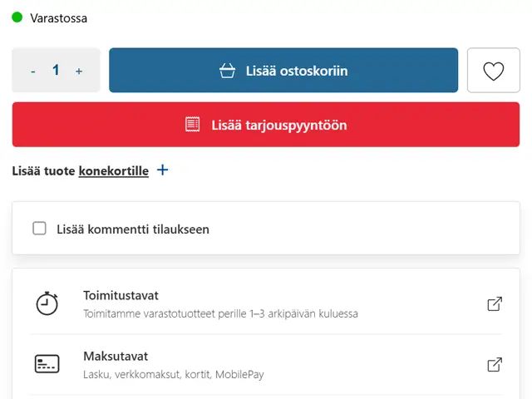Click the shopping basket icon
Viewport: 532px width, 399px height.
tap(227, 71)
